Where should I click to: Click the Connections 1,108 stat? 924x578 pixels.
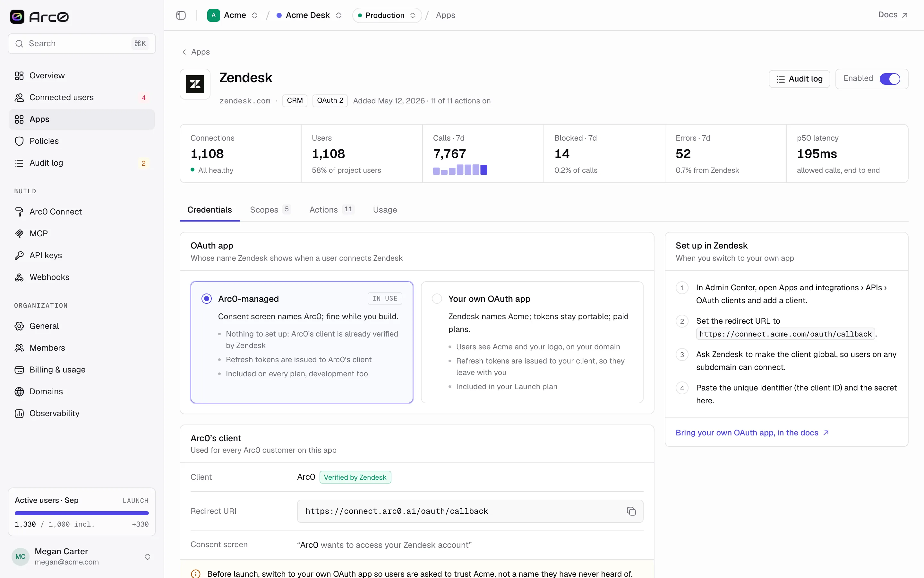click(x=241, y=154)
